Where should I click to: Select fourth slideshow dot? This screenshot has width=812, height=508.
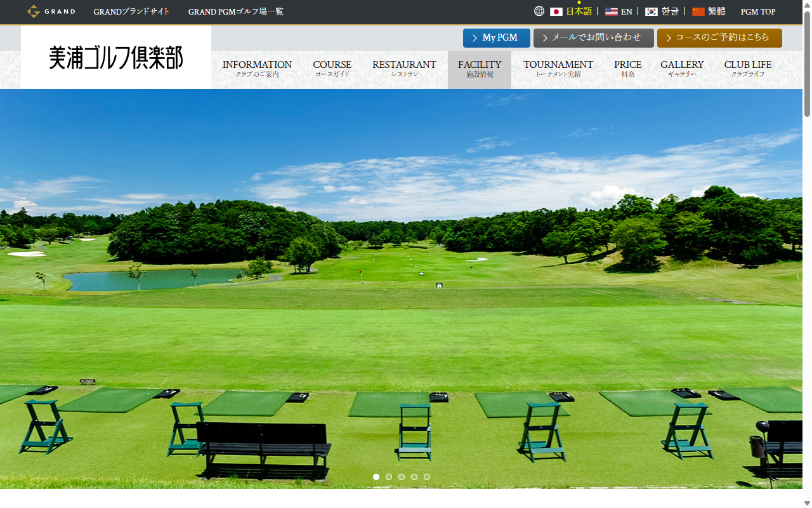pos(414,477)
